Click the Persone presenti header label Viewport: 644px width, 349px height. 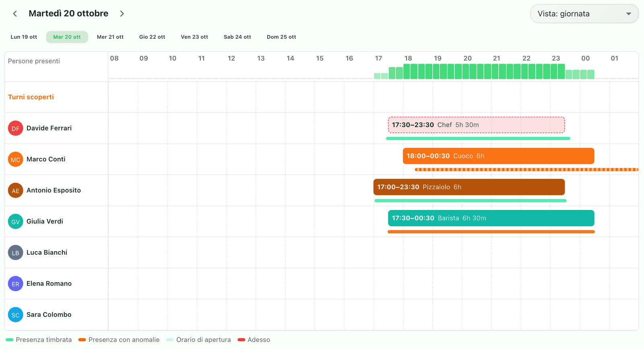pos(34,61)
